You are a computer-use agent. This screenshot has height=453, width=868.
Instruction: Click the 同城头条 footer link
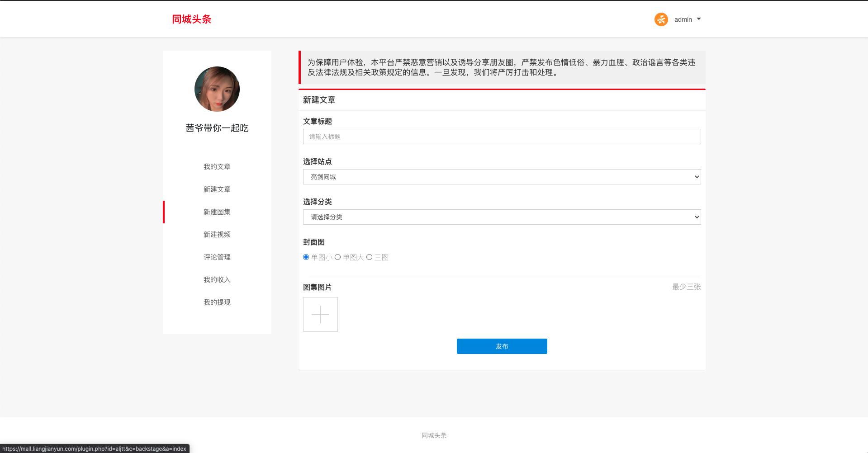tap(434, 435)
